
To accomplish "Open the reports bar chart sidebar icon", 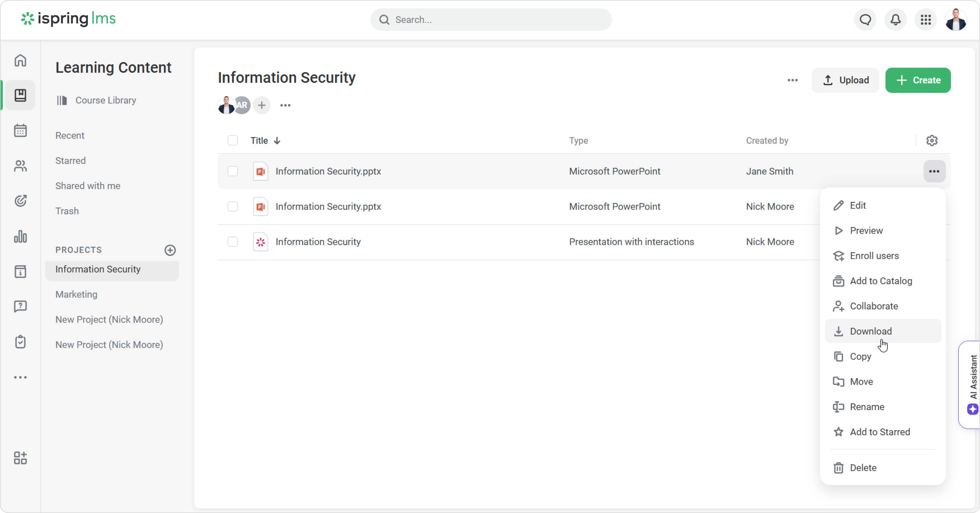I will click(20, 236).
